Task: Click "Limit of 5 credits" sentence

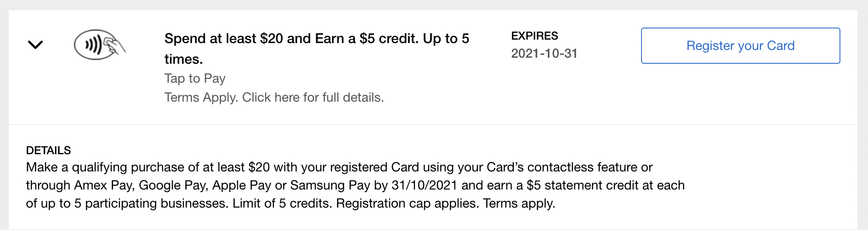Action: pyautogui.click(x=282, y=203)
